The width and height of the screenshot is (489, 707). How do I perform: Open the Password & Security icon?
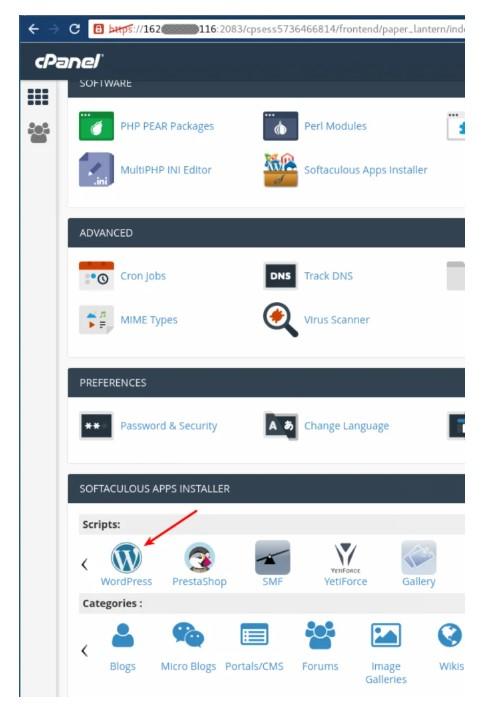pyautogui.click(x=96, y=426)
